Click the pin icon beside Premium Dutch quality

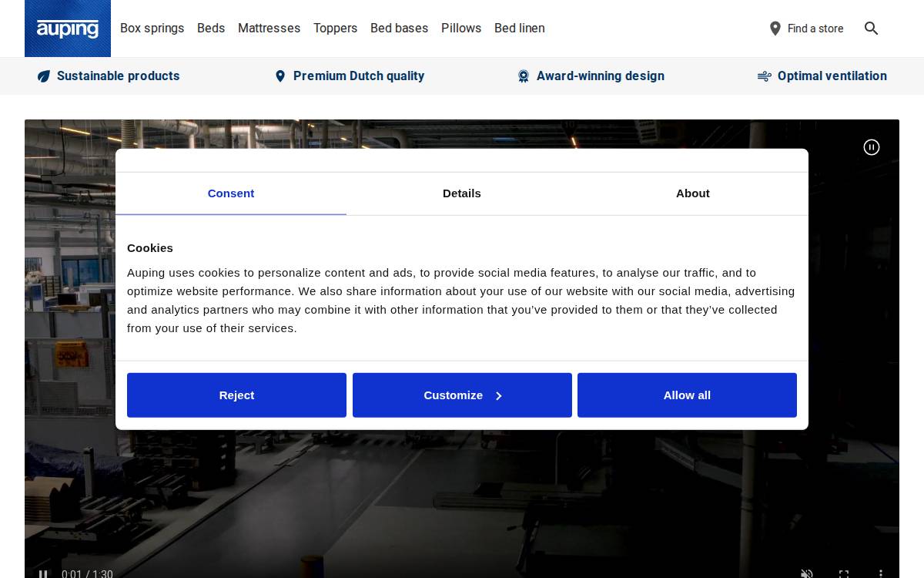pos(280,76)
